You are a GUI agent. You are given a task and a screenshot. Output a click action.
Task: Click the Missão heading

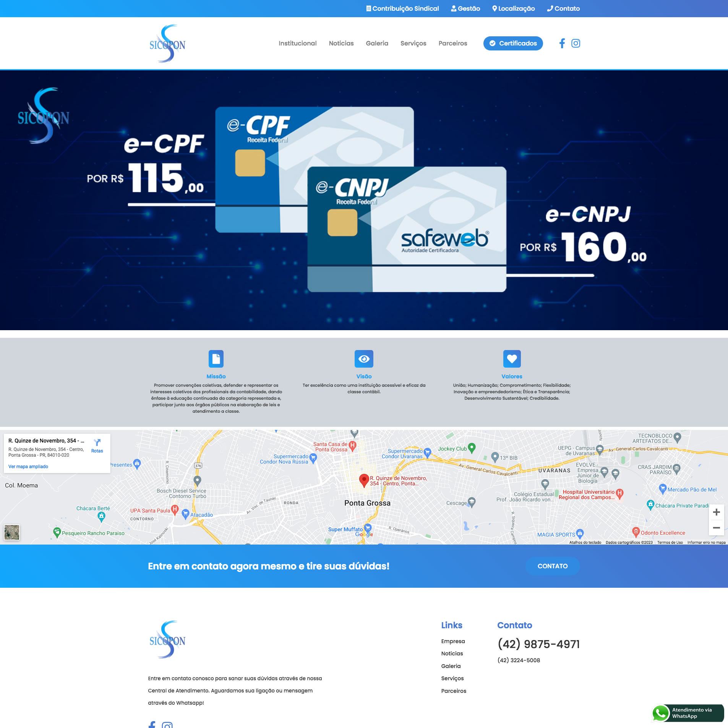[x=216, y=376]
